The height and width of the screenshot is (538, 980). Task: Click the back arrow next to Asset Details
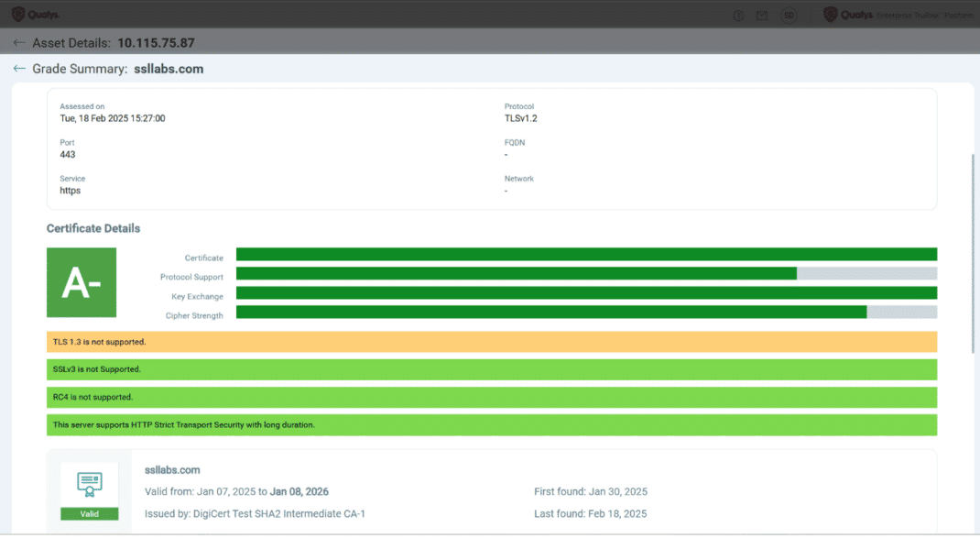[x=19, y=42]
